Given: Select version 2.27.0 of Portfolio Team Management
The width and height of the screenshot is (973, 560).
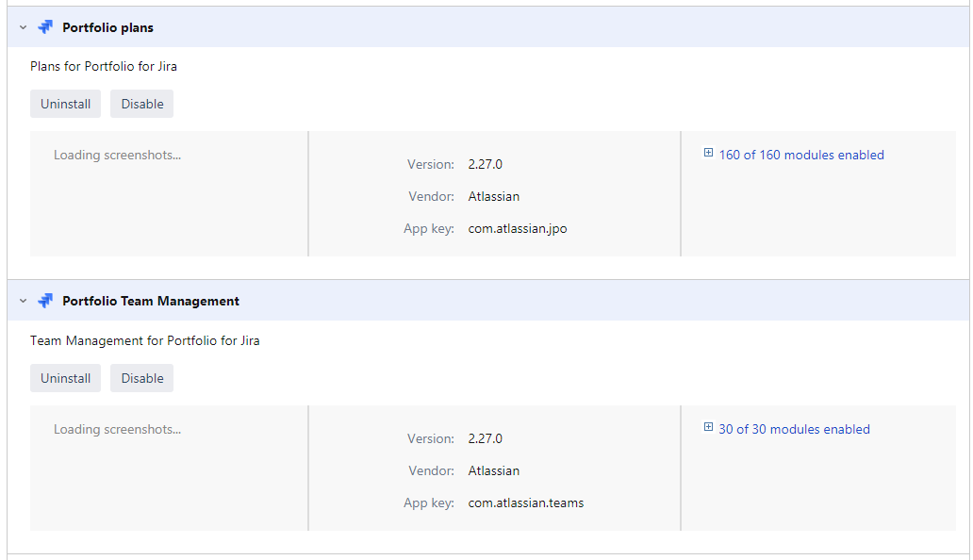Looking at the screenshot, I should (486, 438).
